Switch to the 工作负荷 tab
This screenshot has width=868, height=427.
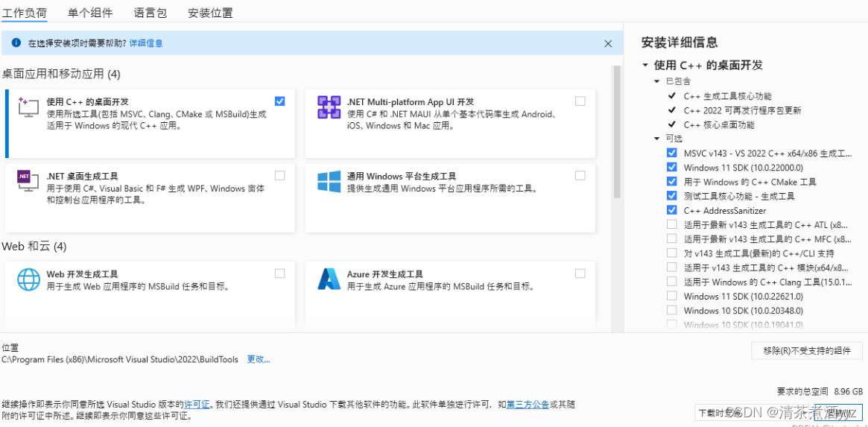(x=25, y=13)
